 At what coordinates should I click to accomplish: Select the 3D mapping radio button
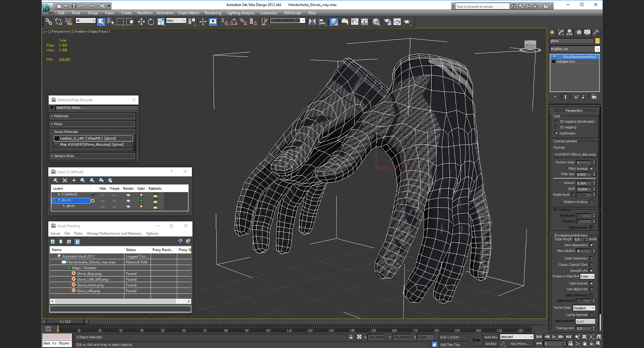556,127
